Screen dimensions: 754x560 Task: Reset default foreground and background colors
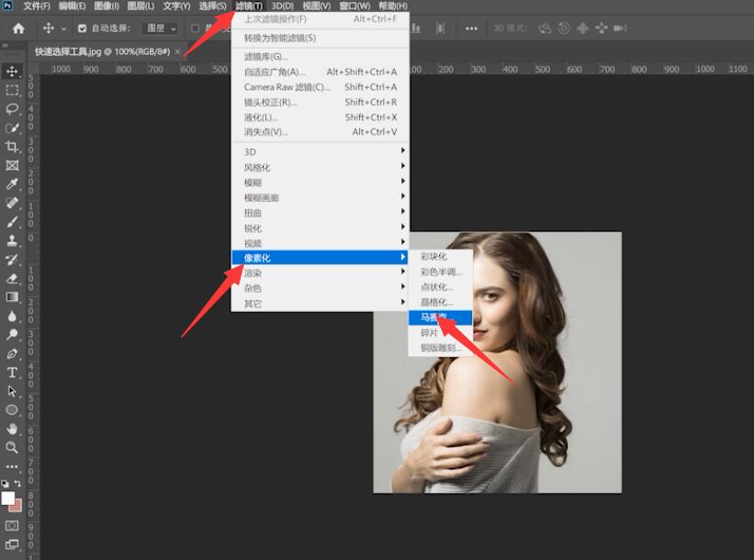click(x=5, y=484)
